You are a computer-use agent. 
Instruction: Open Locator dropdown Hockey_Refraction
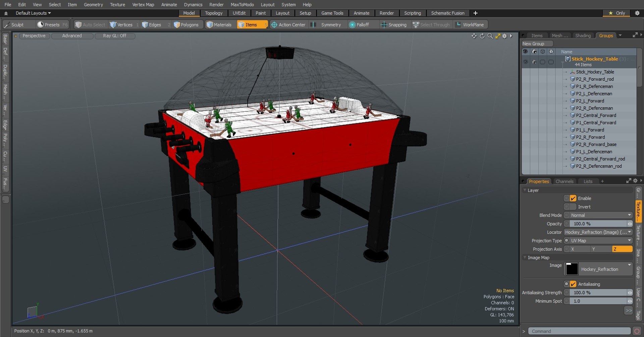pyautogui.click(x=598, y=232)
